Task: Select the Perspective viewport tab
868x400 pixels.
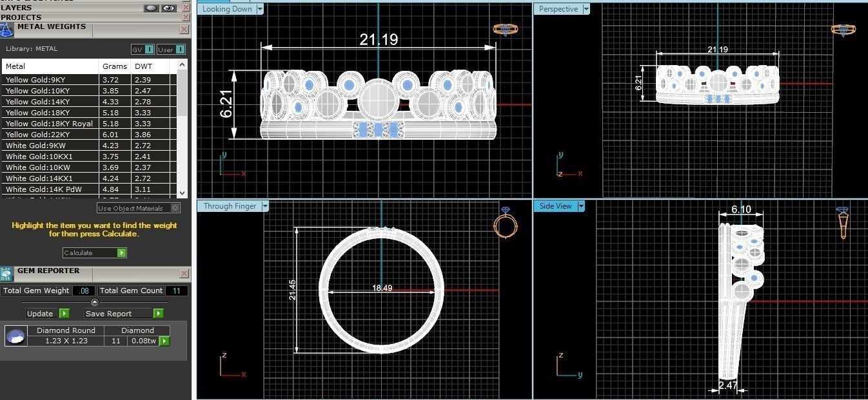Action: coord(558,9)
